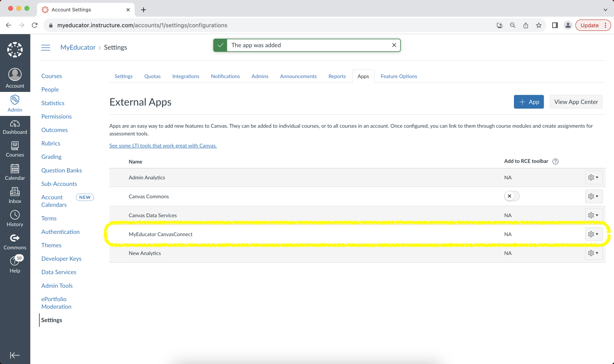Screen dimensions: 614x364
Task: Open the Grading link
Action: tap(51, 157)
